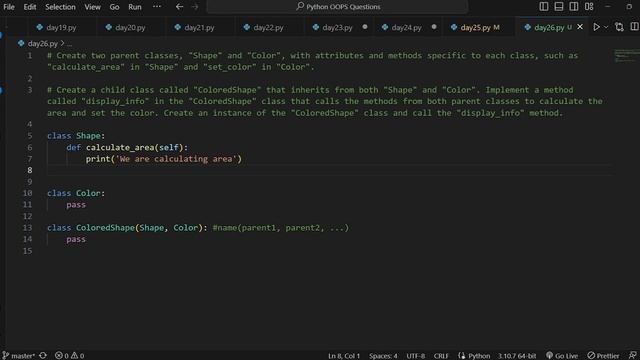
Task: Click the word Shape on line 5
Action: [x=88, y=136]
